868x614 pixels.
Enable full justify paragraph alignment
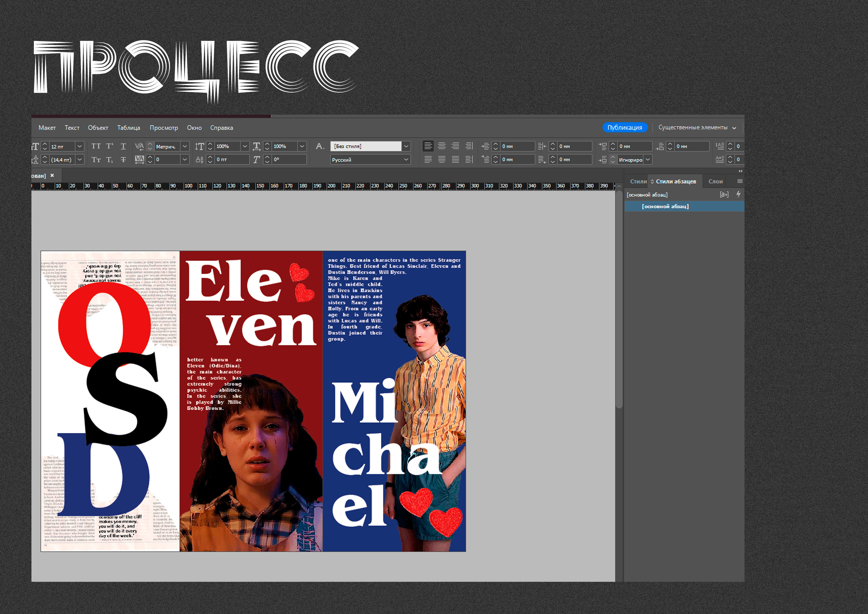coord(455,160)
